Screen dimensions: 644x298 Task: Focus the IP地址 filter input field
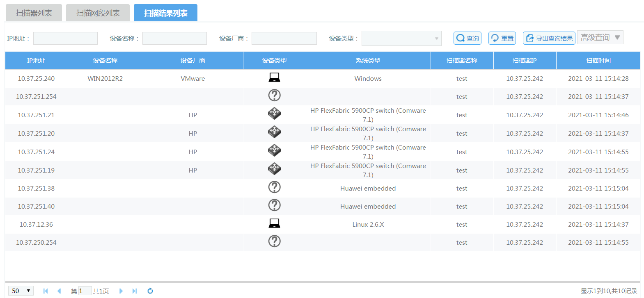pos(66,38)
